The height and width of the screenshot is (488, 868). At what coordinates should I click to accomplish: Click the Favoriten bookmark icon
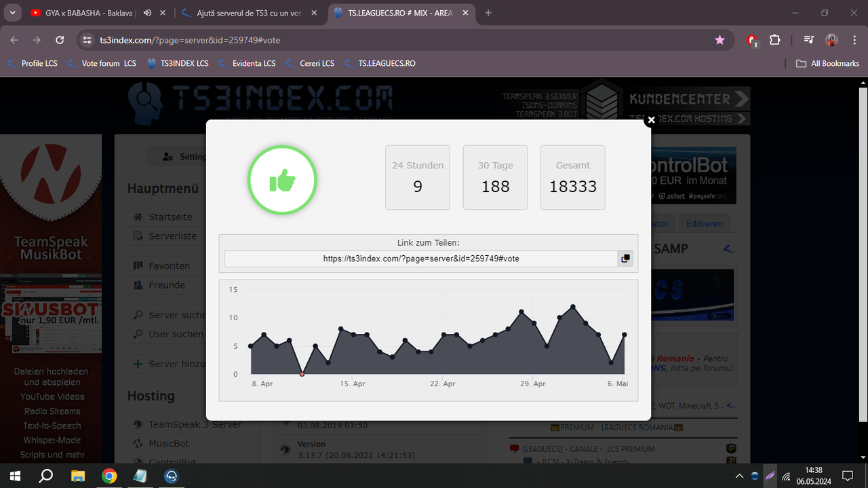tap(138, 266)
